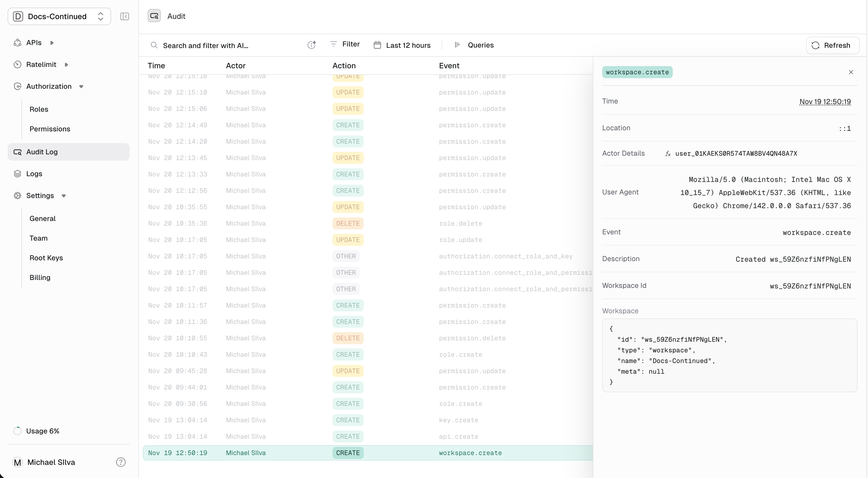Open the Docs-Continued workspace switcher

pos(59,16)
